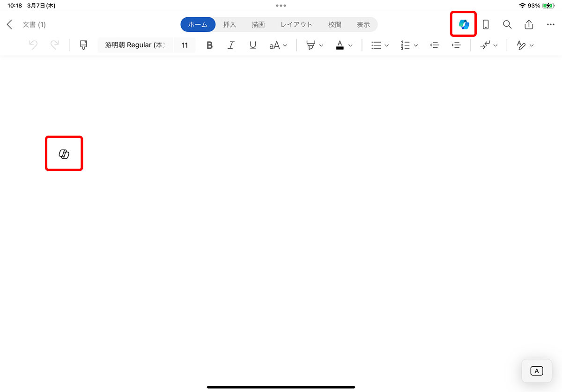
Task: Undo the last action
Action: point(33,45)
